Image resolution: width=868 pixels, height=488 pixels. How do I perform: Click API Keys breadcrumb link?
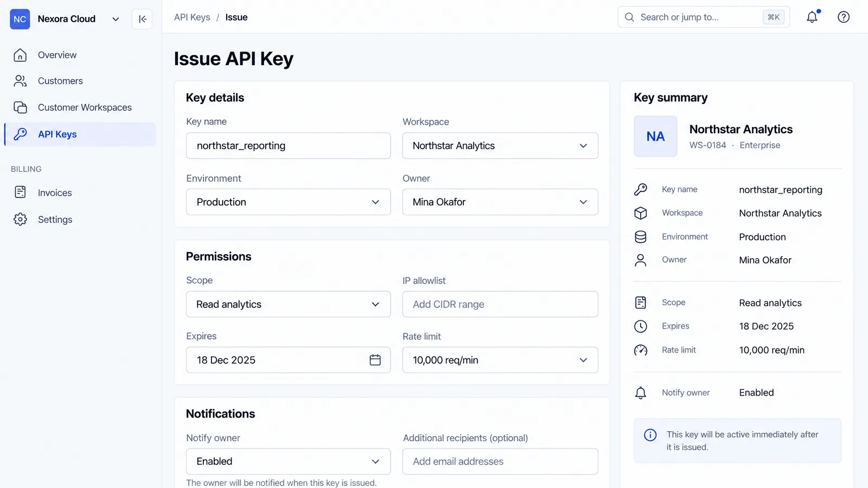[x=192, y=17]
